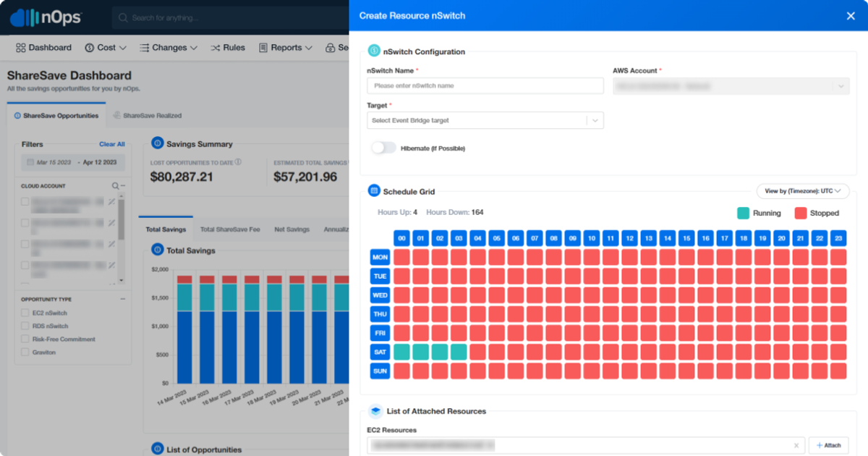Check the RDS nSwitch opportunity type

(x=25, y=326)
